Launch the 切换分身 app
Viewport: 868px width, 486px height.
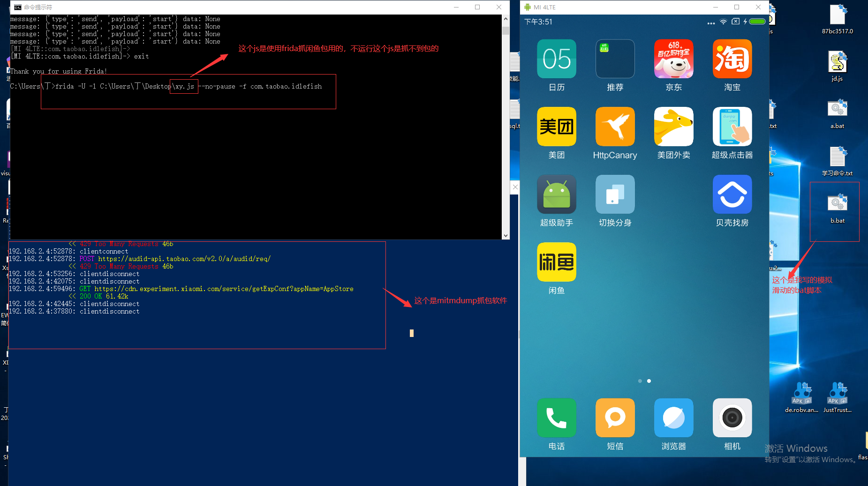click(x=615, y=194)
